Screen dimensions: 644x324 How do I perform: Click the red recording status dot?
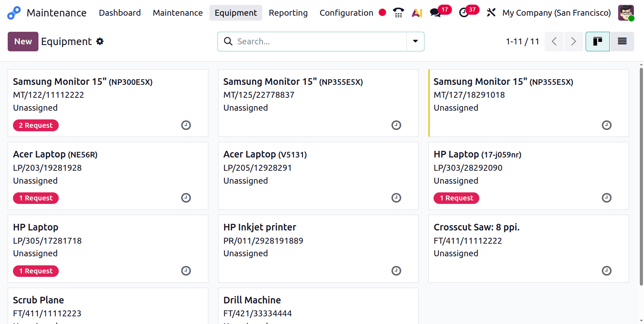tap(382, 13)
